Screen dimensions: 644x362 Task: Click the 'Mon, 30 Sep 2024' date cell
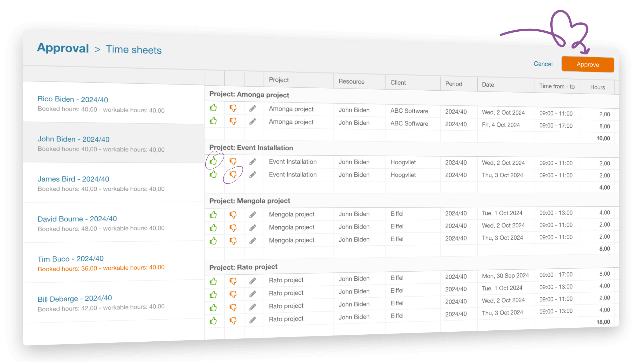pos(505,276)
